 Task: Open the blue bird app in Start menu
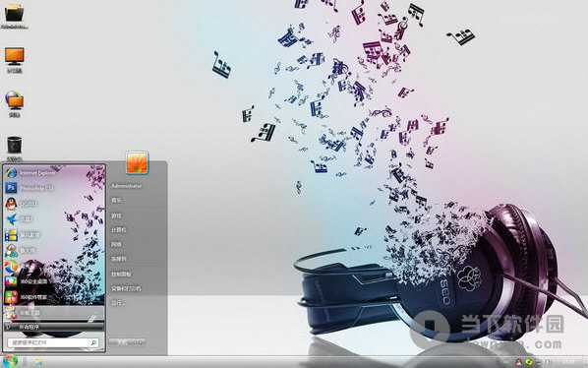54,219
